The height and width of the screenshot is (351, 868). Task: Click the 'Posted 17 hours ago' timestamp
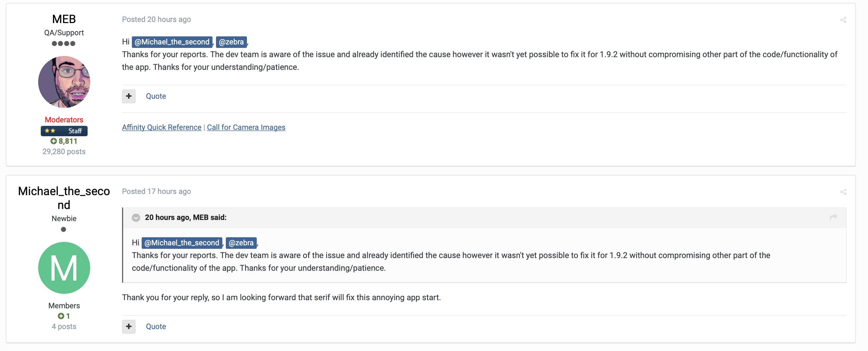click(x=156, y=191)
